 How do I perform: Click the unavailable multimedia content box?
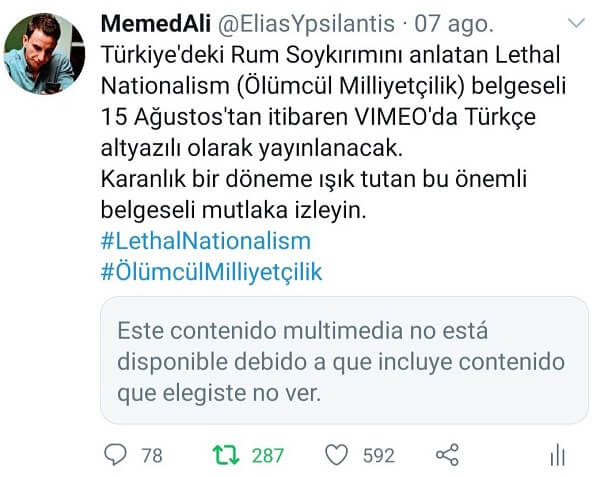click(x=344, y=361)
